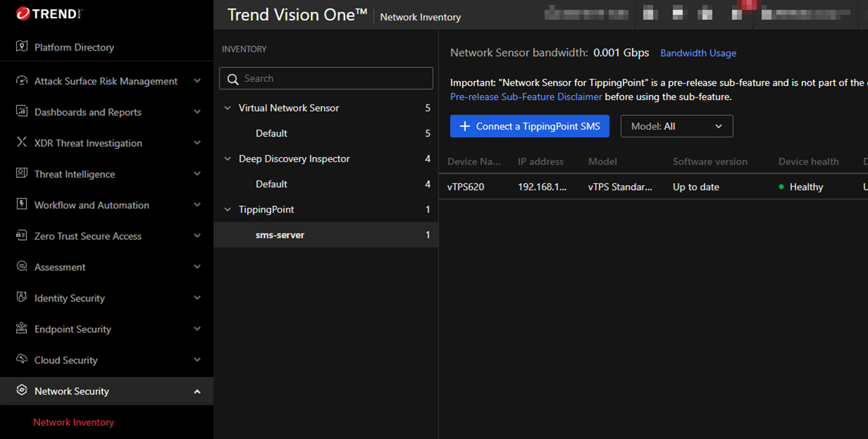Collapse the TippingPoint tree group
This screenshot has width=868, height=439.
pos(228,210)
